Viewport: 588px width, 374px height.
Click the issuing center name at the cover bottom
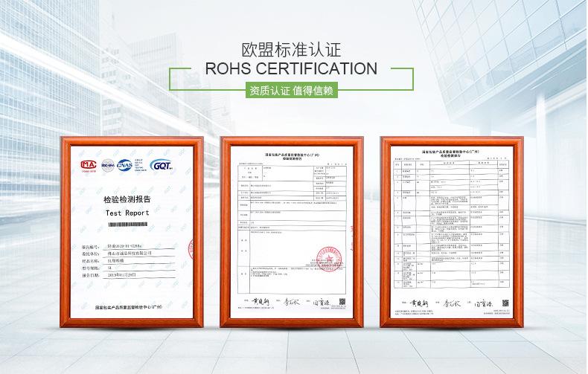click(x=129, y=307)
